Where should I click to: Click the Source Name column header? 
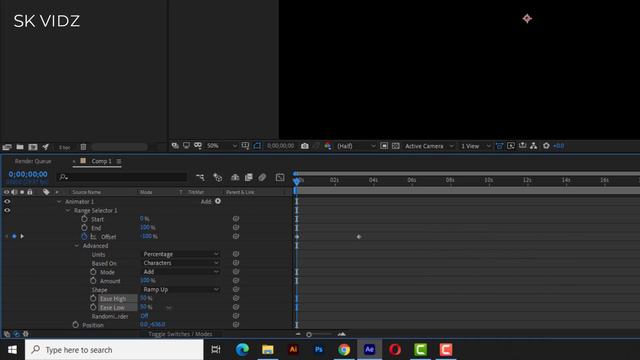(87, 192)
